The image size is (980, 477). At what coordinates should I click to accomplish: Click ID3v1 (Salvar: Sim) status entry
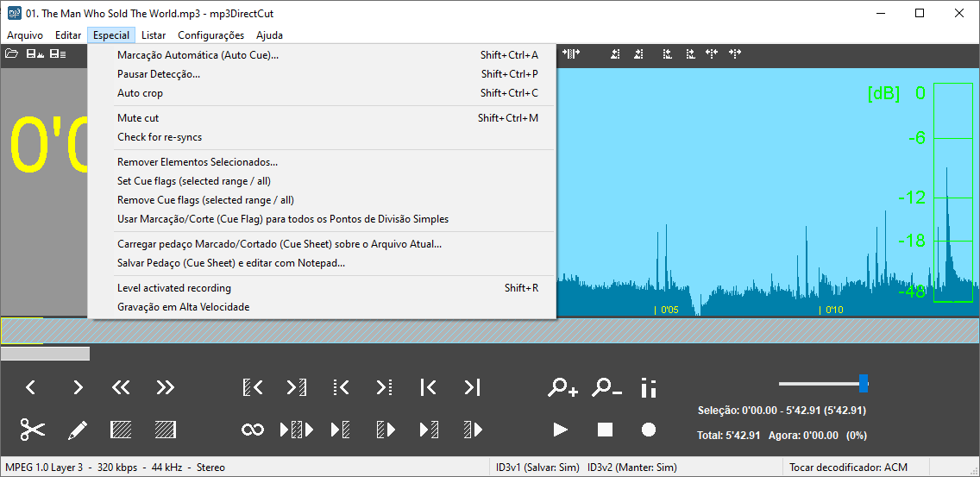tap(537, 467)
